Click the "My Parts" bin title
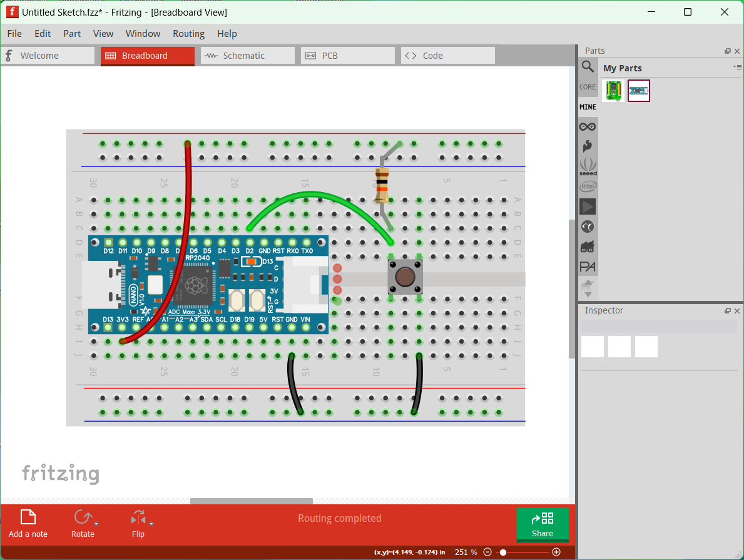744x560 pixels. [622, 68]
